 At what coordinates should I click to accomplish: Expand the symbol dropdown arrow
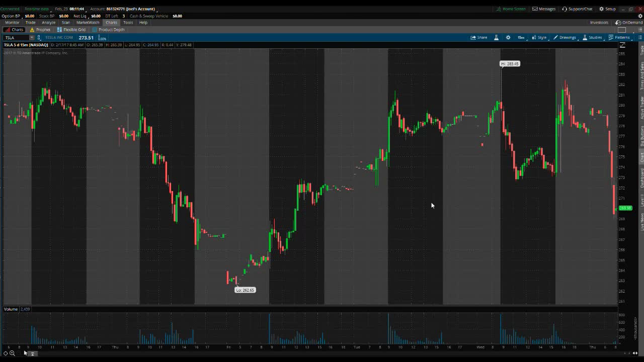[32, 38]
